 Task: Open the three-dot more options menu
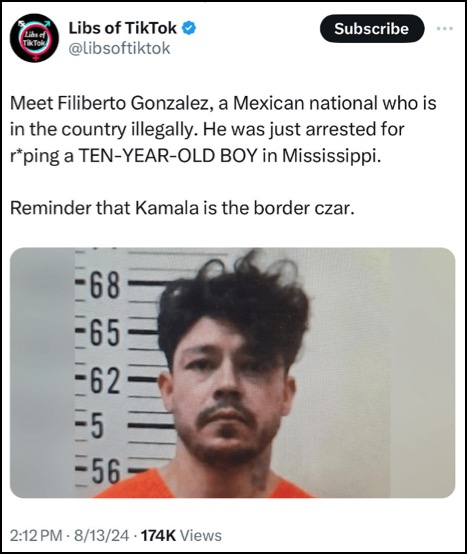445,29
